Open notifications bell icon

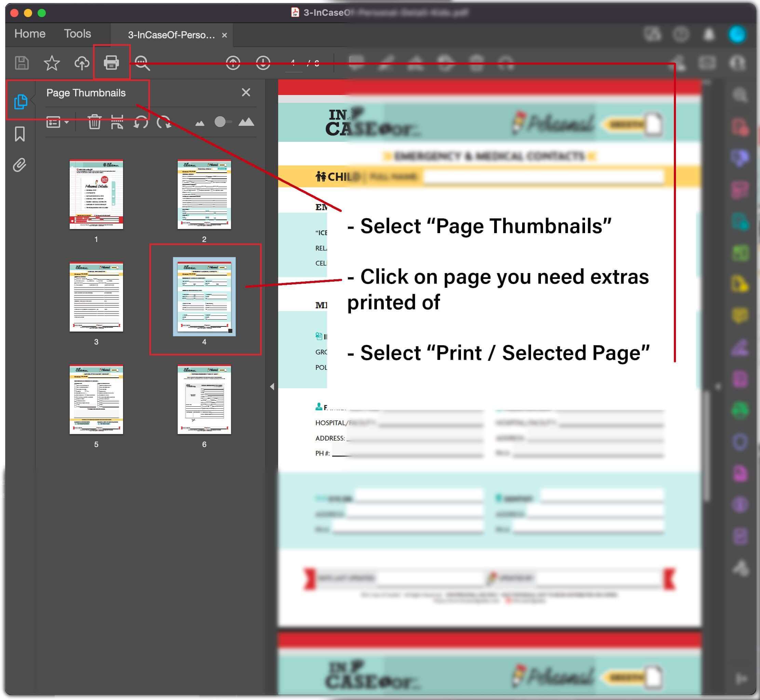click(709, 34)
